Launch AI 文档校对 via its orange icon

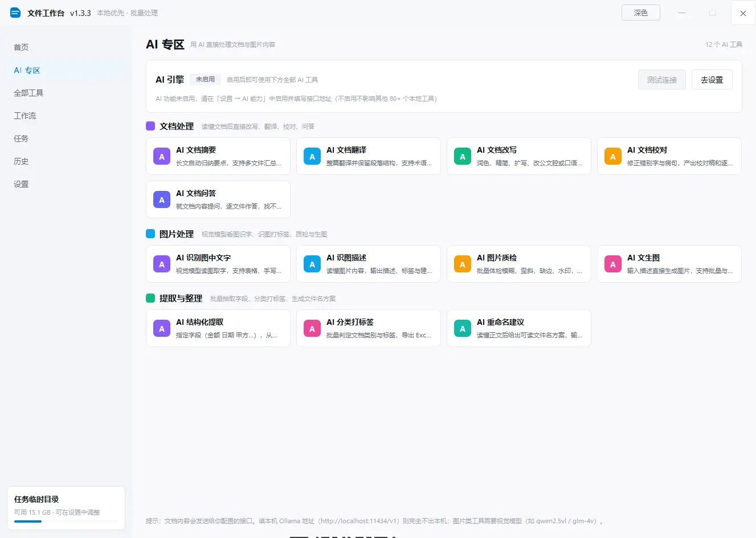click(x=613, y=156)
